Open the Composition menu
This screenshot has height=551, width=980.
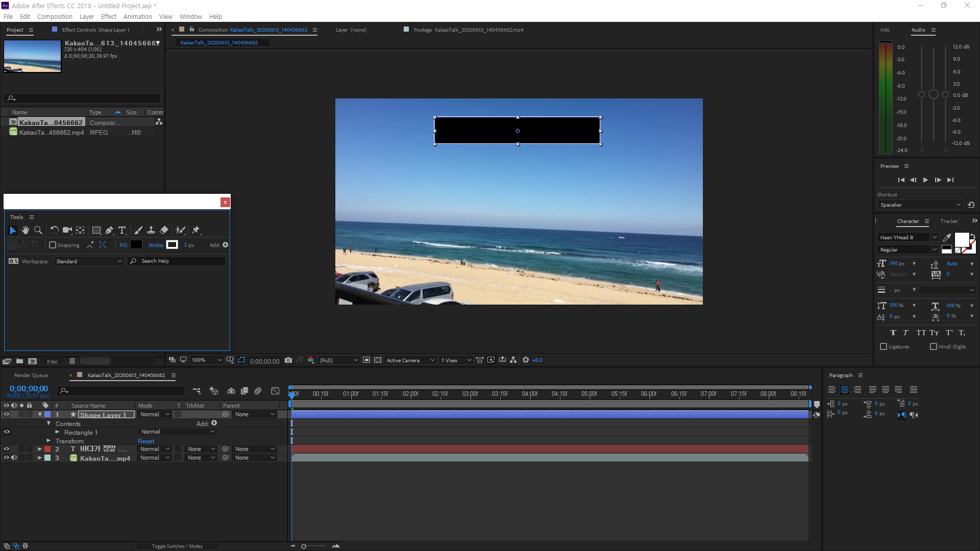pyautogui.click(x=55, y=16)
